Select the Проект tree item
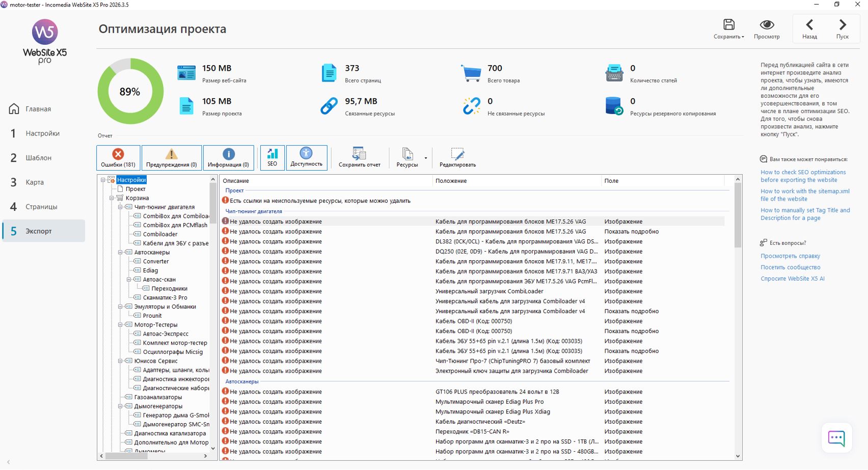The image size is (868, 470). point(135,189)
